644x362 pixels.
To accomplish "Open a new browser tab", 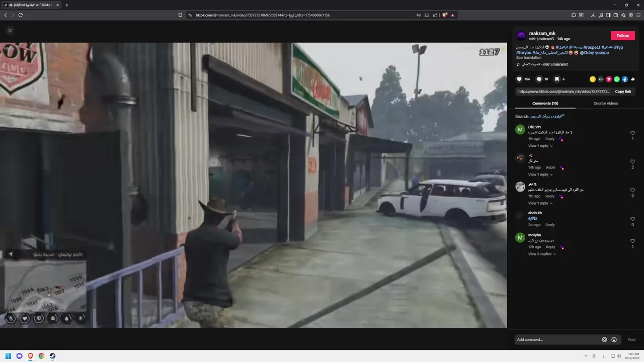I will (67, 5).
